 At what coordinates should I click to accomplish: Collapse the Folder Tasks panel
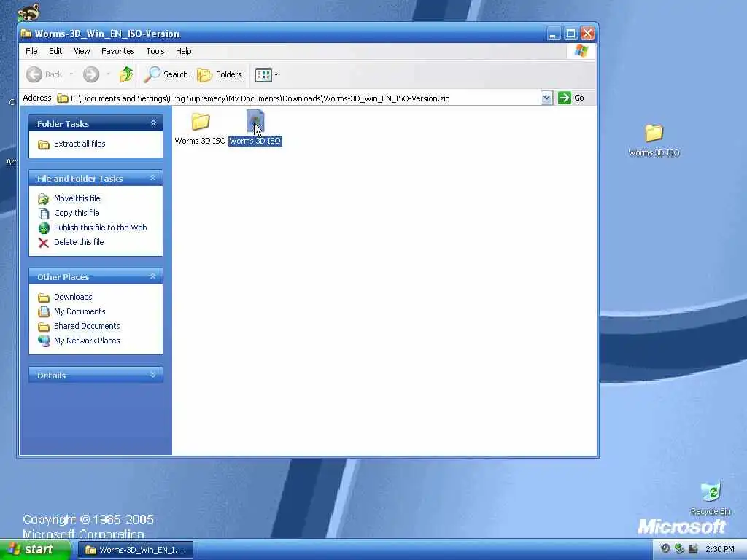[x=153, y=123]
